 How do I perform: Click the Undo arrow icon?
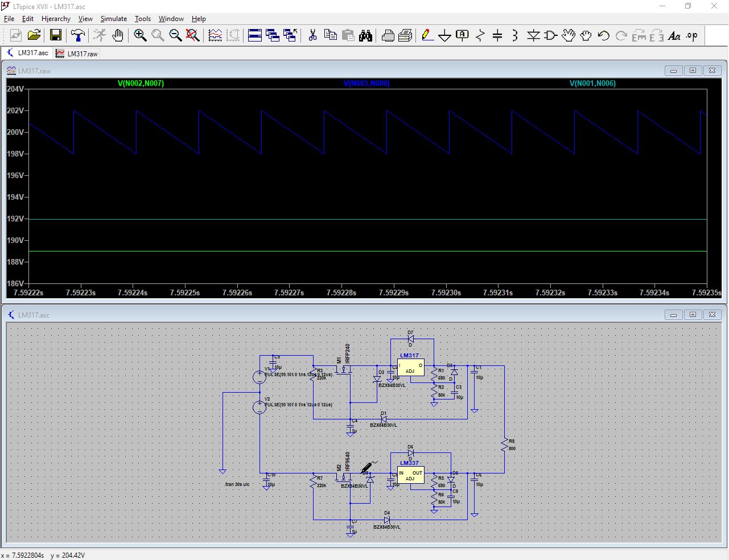point(604,36)
